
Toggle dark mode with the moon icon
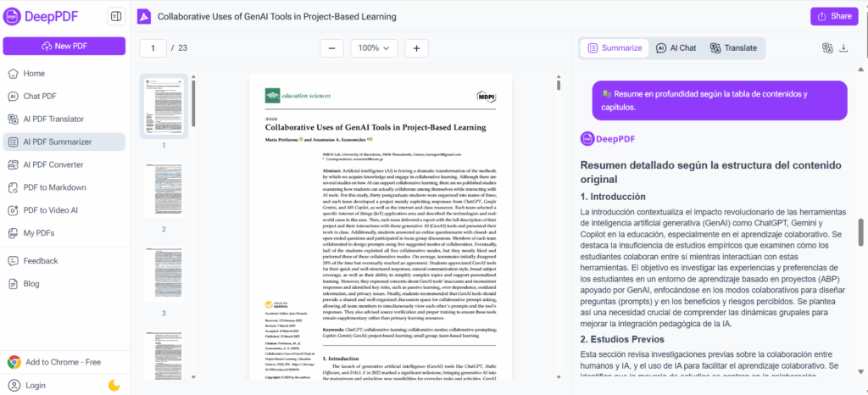pyautogui.click(x=114, y=385)
